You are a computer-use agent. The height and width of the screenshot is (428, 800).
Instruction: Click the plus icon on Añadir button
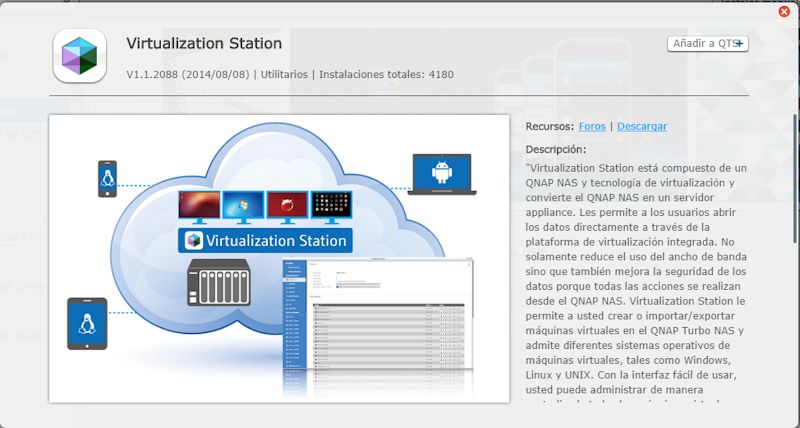coord(739,44)
